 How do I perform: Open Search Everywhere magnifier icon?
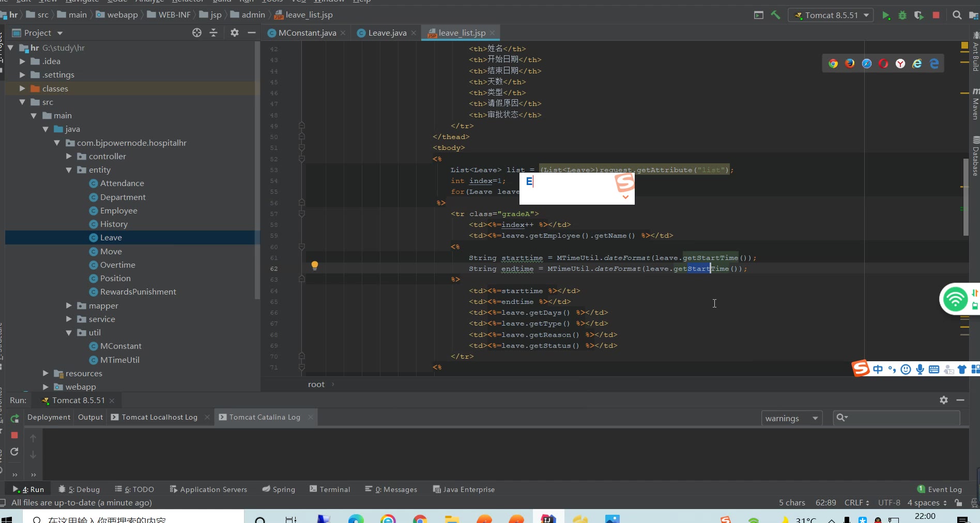[x=957, y=16]
